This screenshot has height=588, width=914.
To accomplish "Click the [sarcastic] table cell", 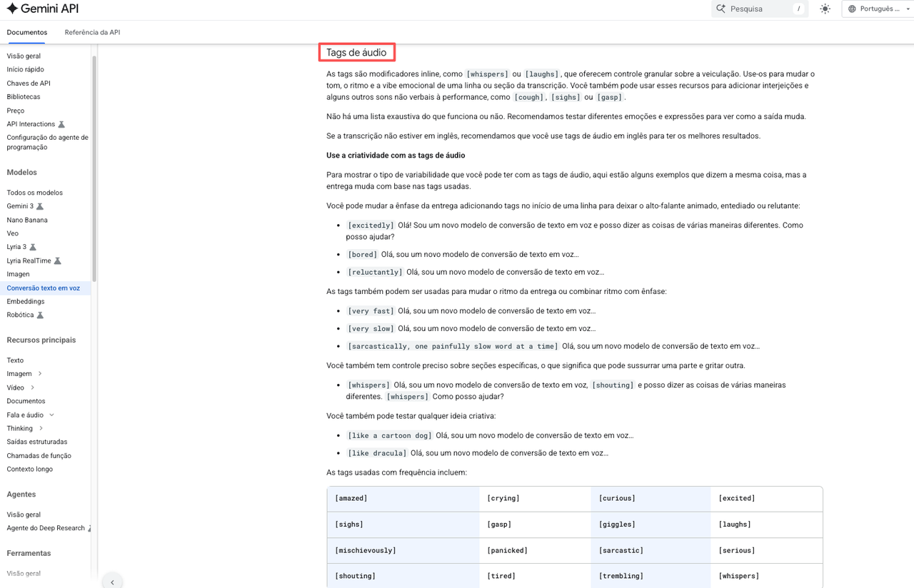I will coord(651,551).
